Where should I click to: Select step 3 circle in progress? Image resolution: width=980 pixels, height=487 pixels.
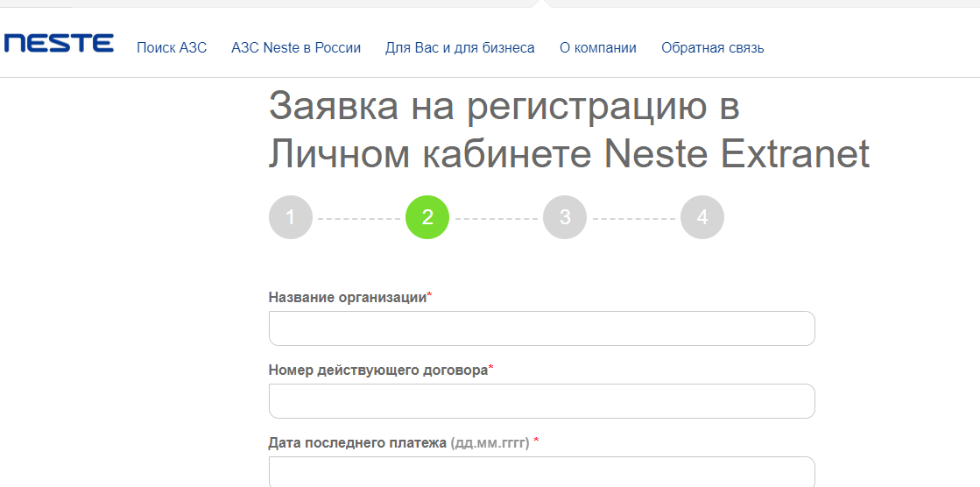(565, 217)
